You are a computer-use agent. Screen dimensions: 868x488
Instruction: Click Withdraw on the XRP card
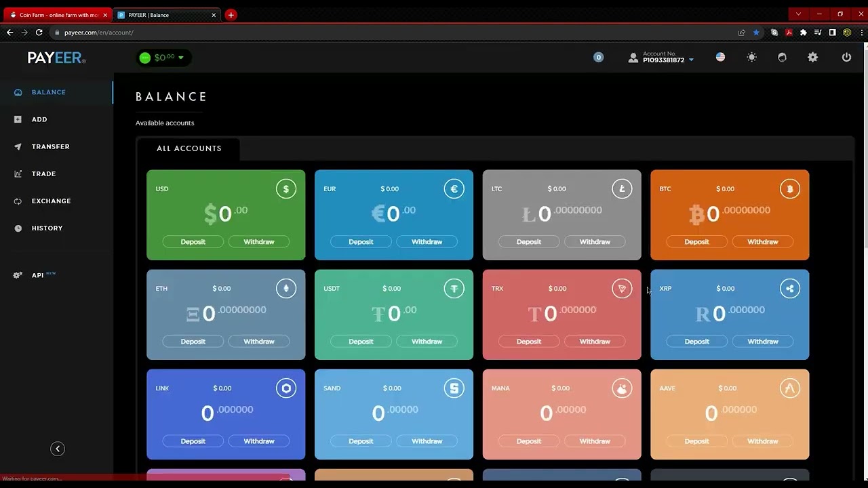click(x=763, y=342)
